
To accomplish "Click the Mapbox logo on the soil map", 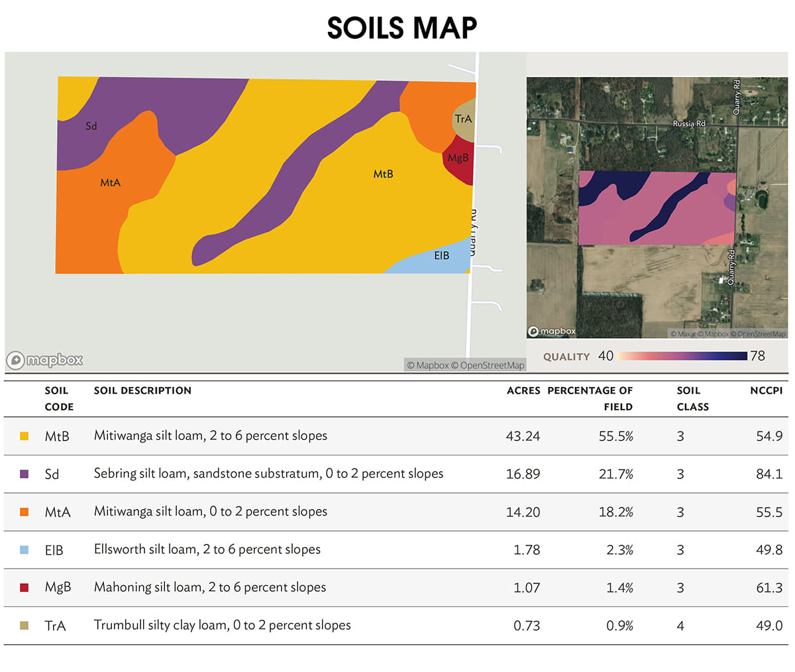I will coord(45,360).
